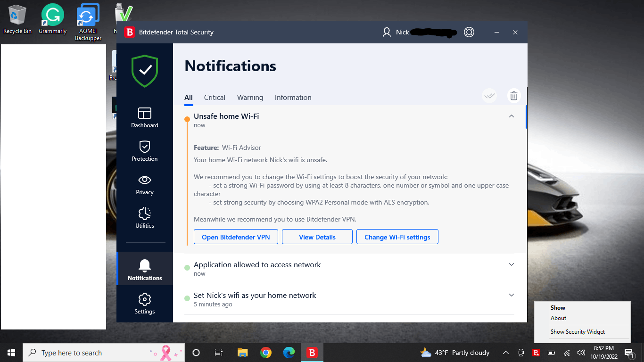
Task: Click the Windows search box
Action: click(104, 353)
